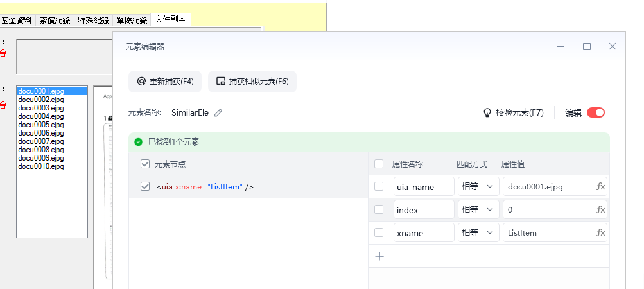Check the uia-name attribute checkbox
The image size is (644, 289).
click(x=379, y=187)
